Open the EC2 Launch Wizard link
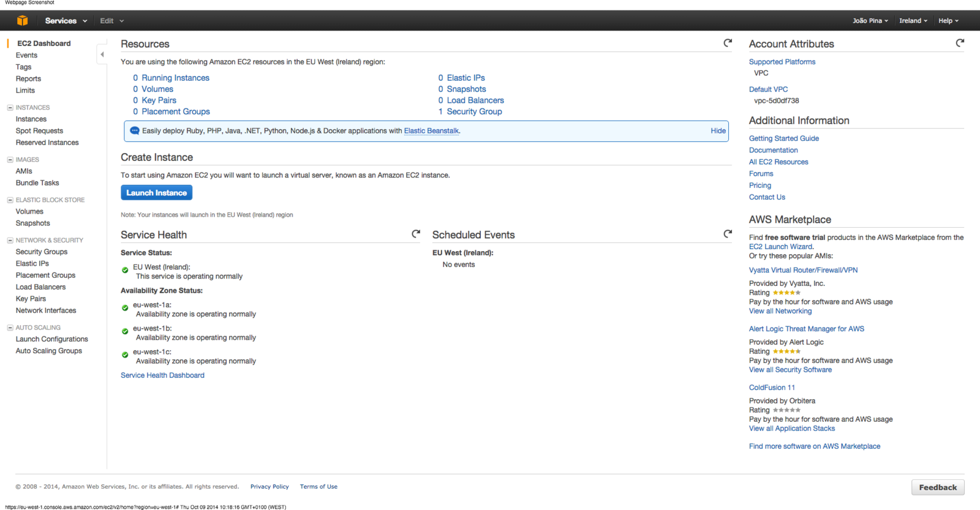Screen dimensions: 980x510 [x=781, y=247]
